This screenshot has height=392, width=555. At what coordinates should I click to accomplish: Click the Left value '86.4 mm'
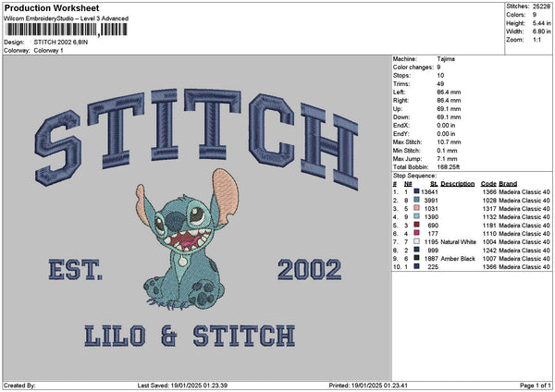click(449, 92)
